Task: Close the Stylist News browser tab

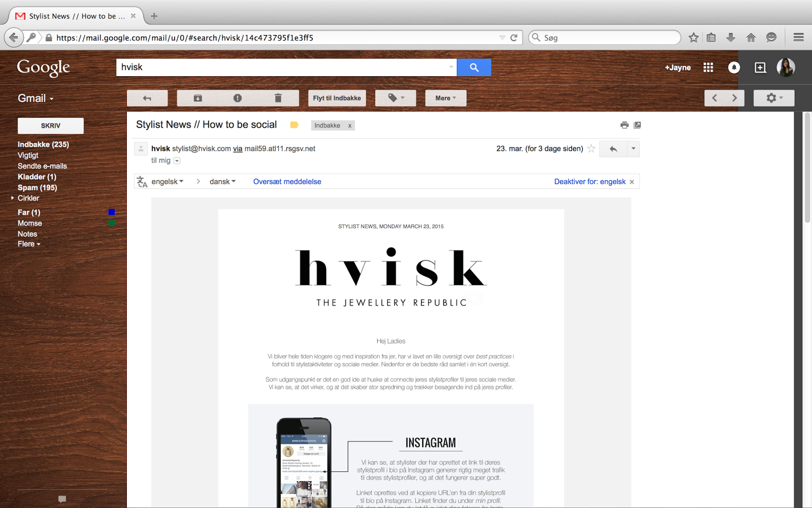Action: coord(133,16)
